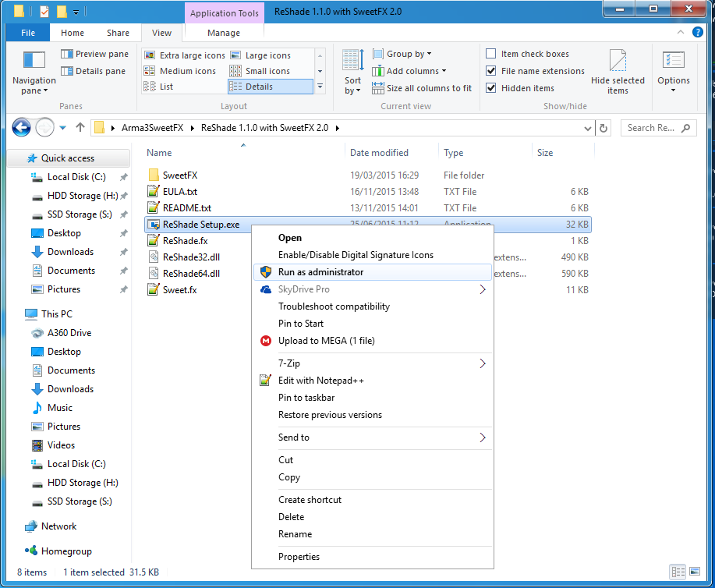Viewport: 715px width, 588px height.
Task: Click Delete in context menu
Action: (372, 517)
